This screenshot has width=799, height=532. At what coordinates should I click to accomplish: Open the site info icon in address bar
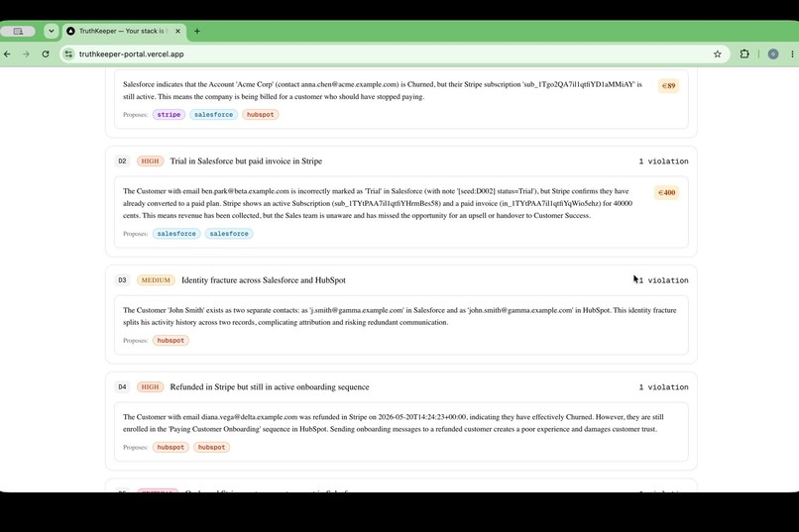coord(68,53)
